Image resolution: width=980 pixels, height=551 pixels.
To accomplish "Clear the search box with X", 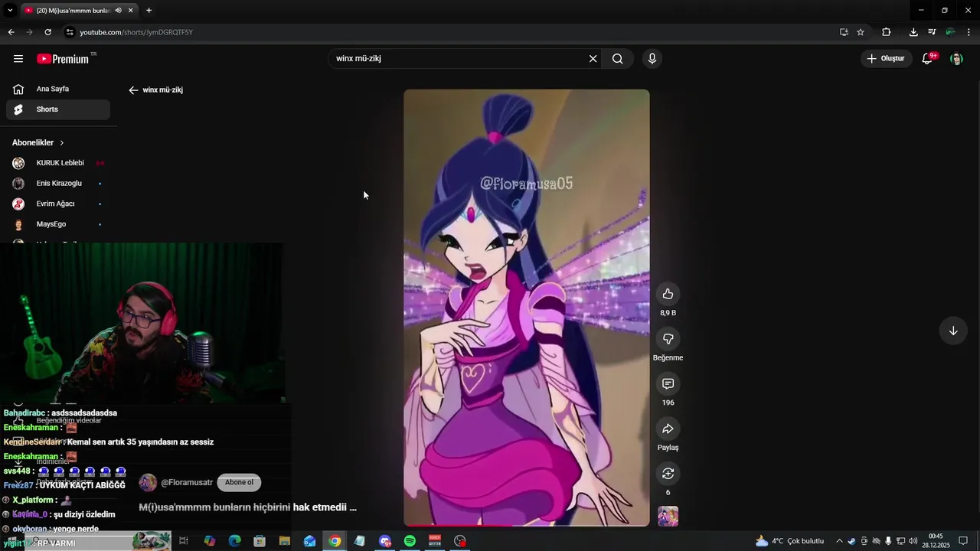I will [x=593, y=59].
